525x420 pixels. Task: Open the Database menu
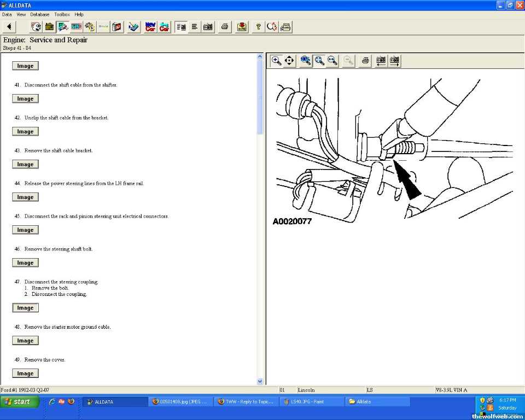(39, 14)
